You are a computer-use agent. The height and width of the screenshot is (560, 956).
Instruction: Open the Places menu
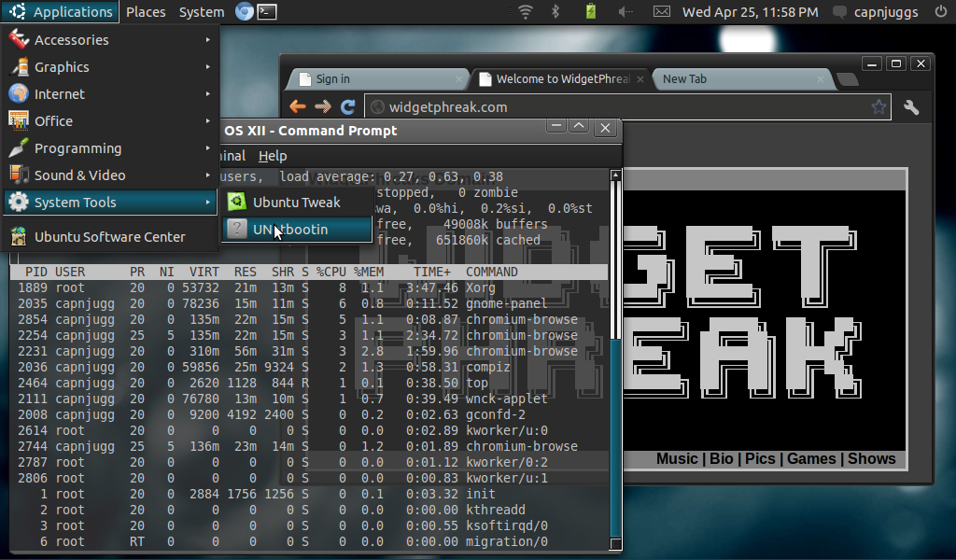click(x=146, y=11)
